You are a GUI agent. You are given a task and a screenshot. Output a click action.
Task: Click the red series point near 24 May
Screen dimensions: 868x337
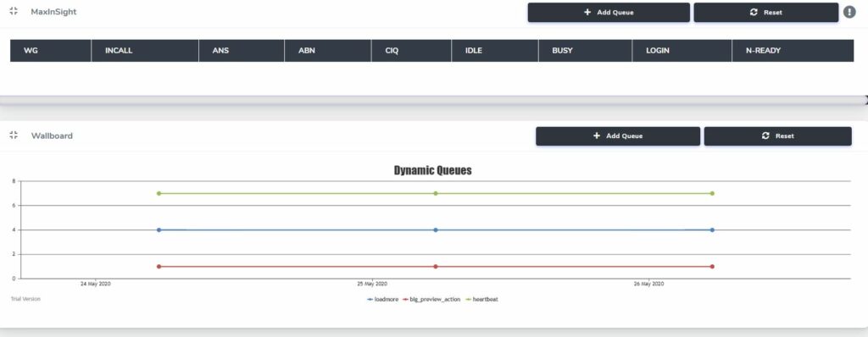pyautogui.click(x=159, y=266)
